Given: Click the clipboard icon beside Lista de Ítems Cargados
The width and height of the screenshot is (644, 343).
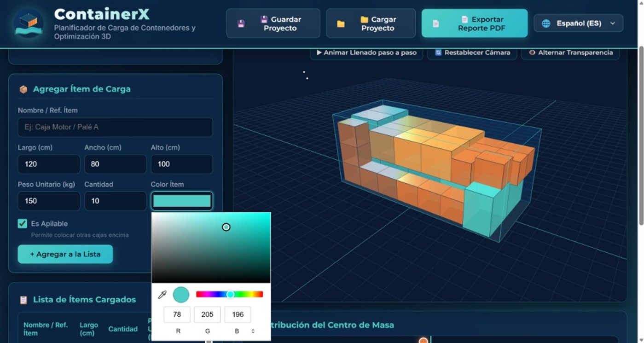Looking at the screenshot, I should pos(23,300).
